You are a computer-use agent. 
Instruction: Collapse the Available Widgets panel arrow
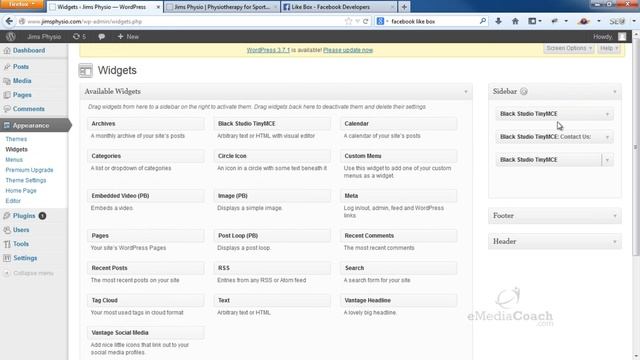tap(466, 92)
